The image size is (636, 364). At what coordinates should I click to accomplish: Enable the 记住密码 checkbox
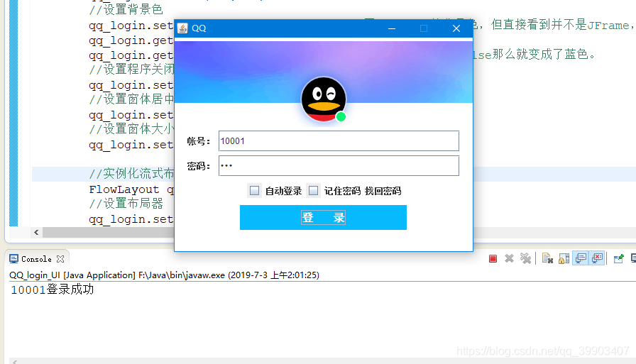[314, 190]
